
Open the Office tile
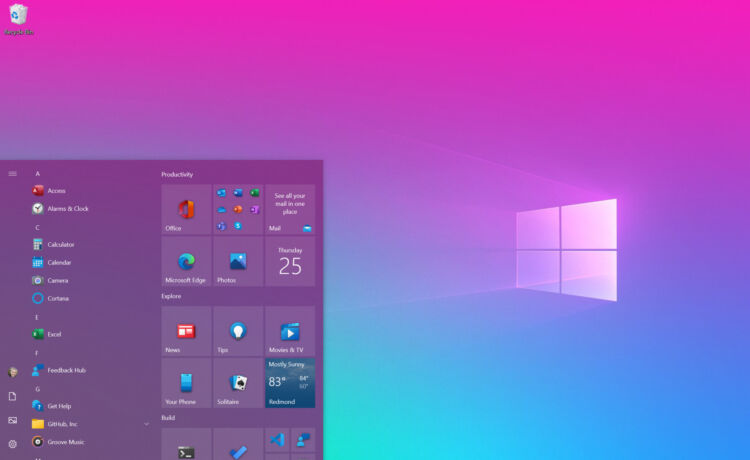186,209
